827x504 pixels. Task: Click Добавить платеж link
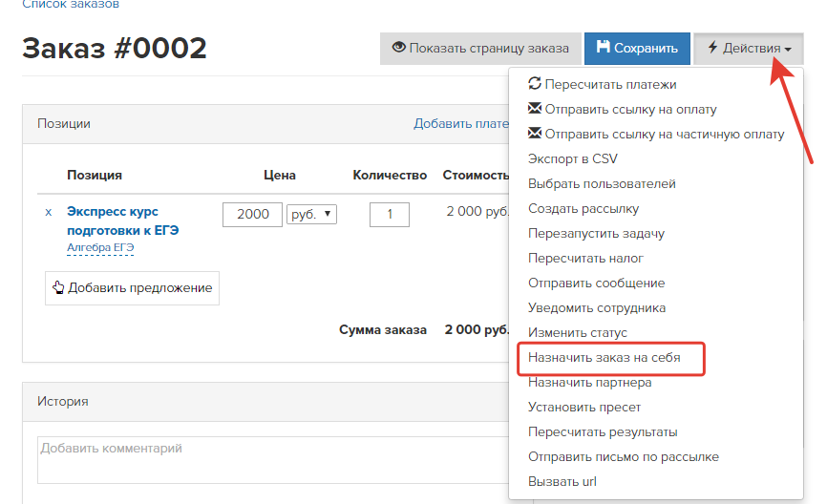(461, 123)
